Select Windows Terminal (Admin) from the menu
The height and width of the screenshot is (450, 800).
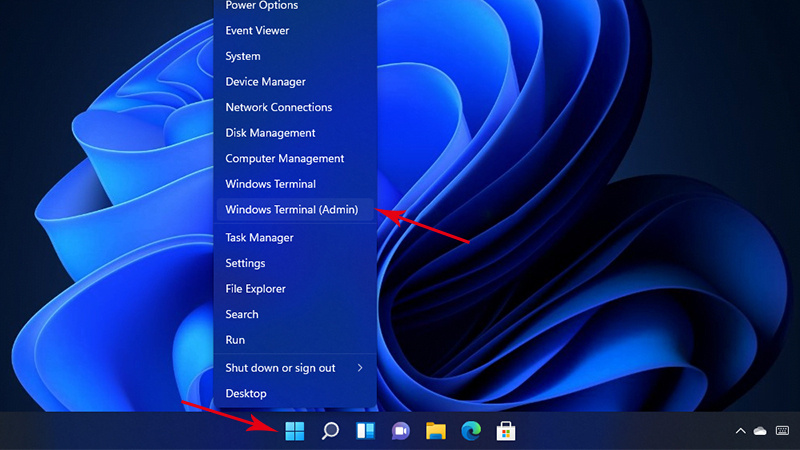click(292, 210)
